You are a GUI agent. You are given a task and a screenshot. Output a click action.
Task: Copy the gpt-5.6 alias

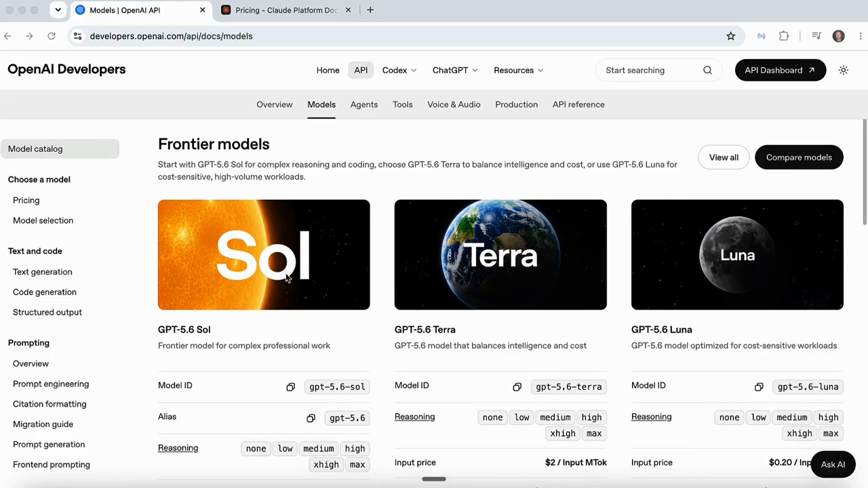click(x=311, y=418)
